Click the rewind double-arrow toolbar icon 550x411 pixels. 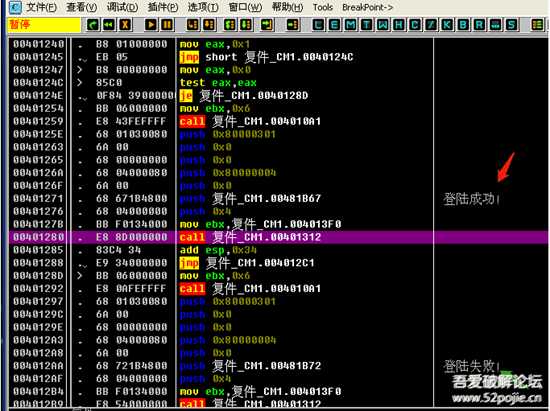click(109, 25)
